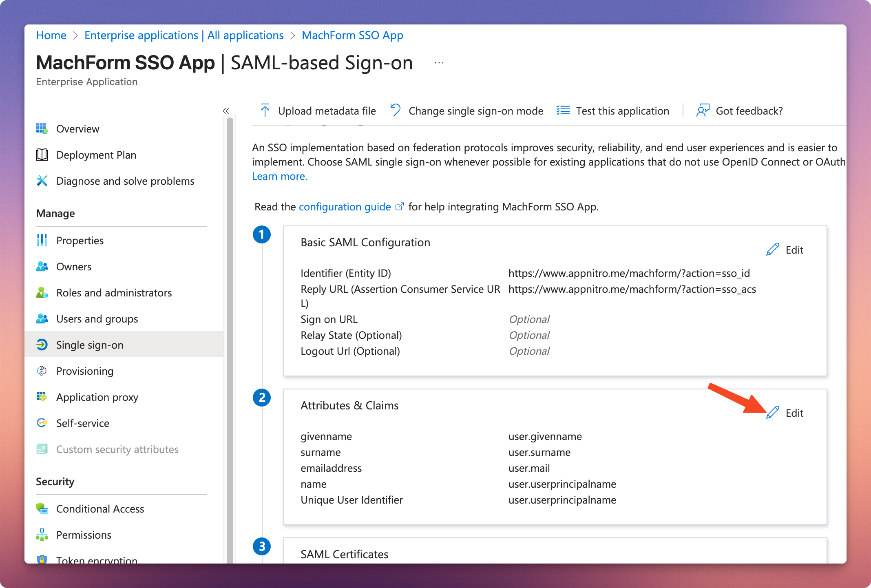871x588 pixels.
Task: Click the Conditional Access shield icon
Action: click(x=42, y=508)
